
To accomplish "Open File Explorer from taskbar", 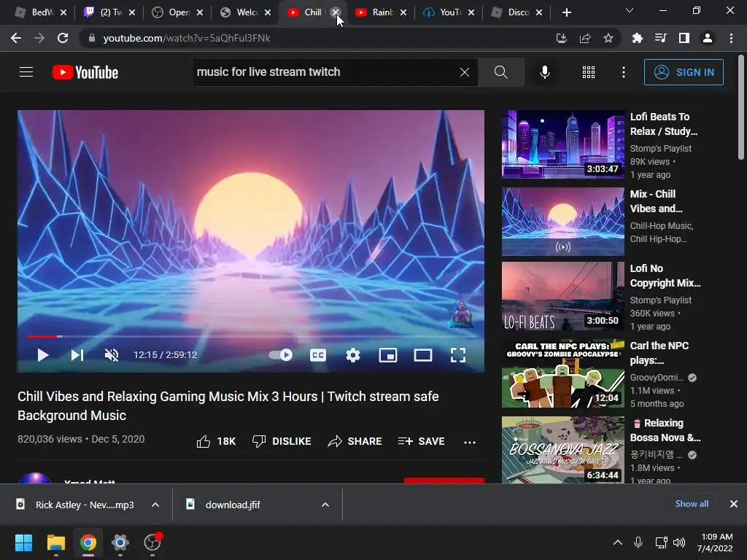I will [55, 542].
